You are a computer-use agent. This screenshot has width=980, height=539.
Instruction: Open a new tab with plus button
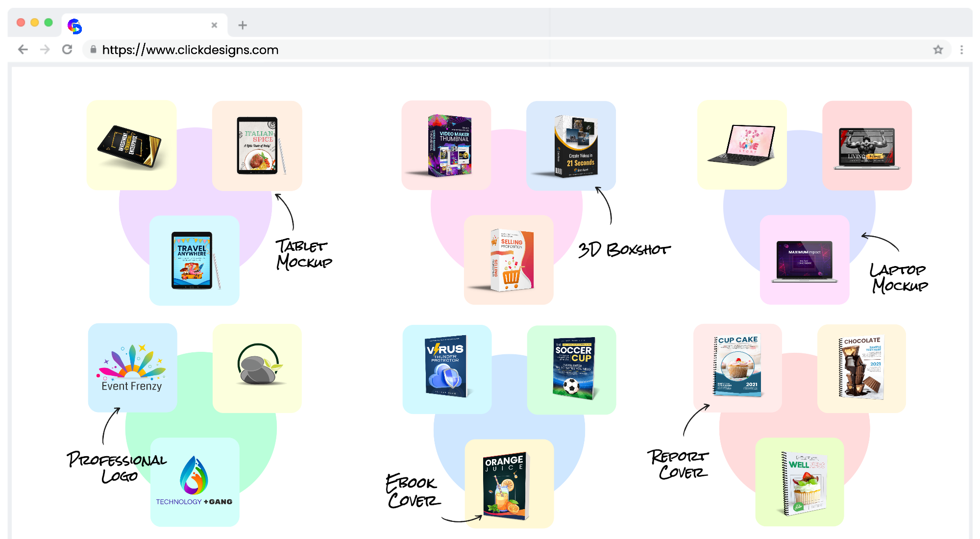click(x=242, y=25)
